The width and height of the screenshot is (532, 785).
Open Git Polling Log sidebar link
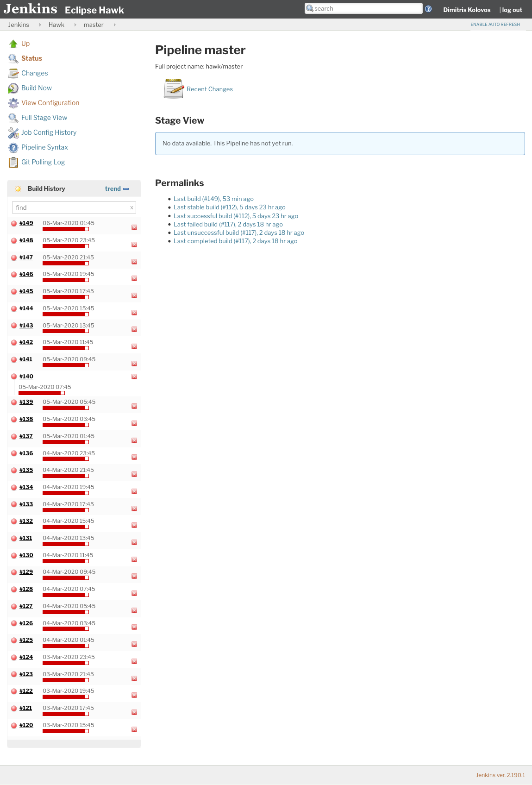[43, 162]
